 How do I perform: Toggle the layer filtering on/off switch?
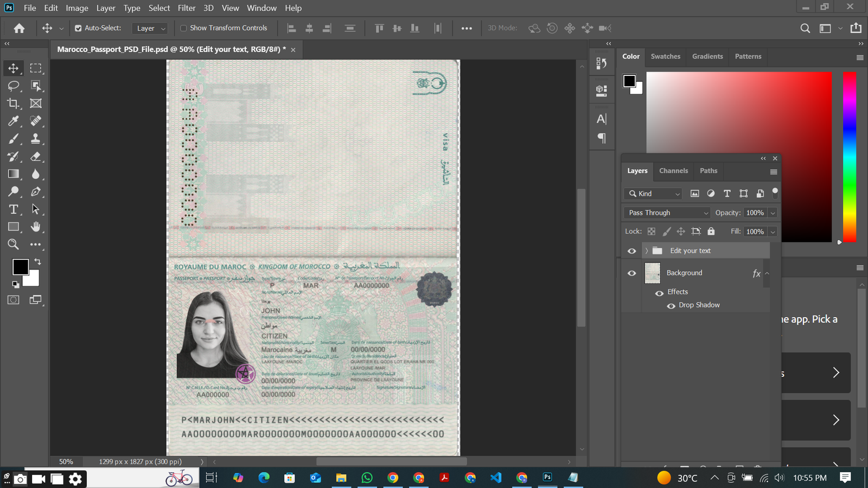(775, 192)
